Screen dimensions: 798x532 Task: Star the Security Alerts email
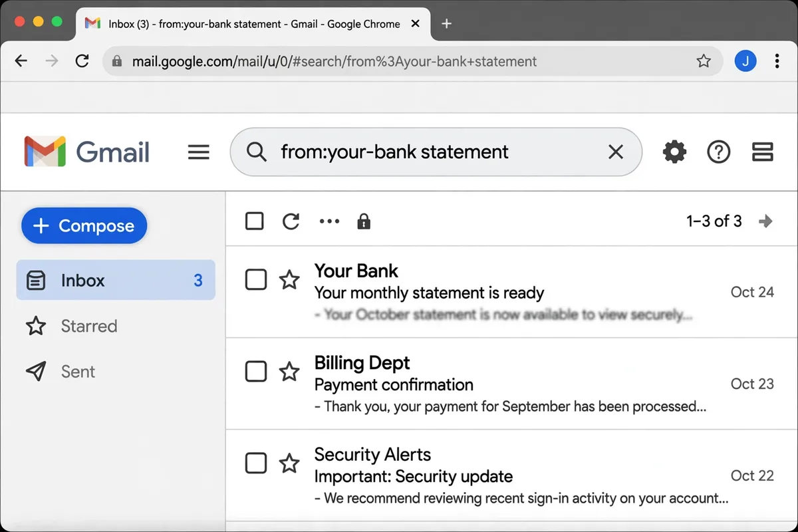(289, 463)
